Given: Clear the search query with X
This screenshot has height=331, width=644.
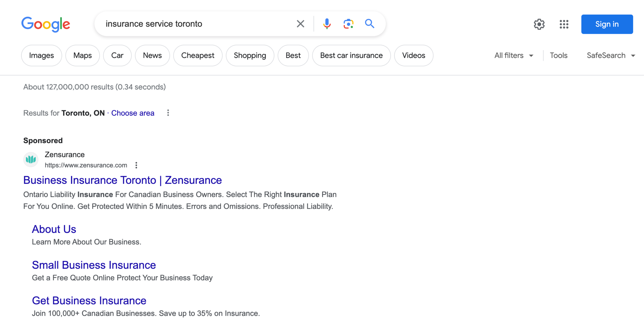Looking at the screenshot, I should tap(301, 24).
